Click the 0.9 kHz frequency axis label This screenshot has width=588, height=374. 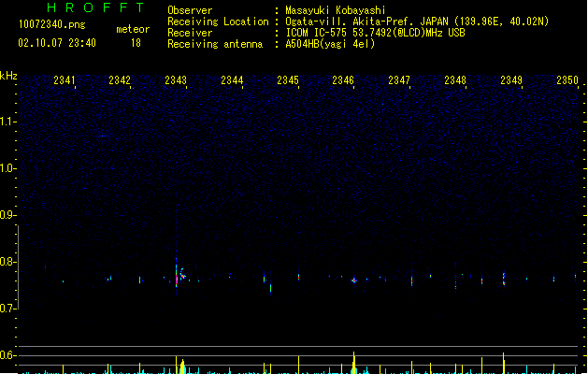[x=7, y=215]
